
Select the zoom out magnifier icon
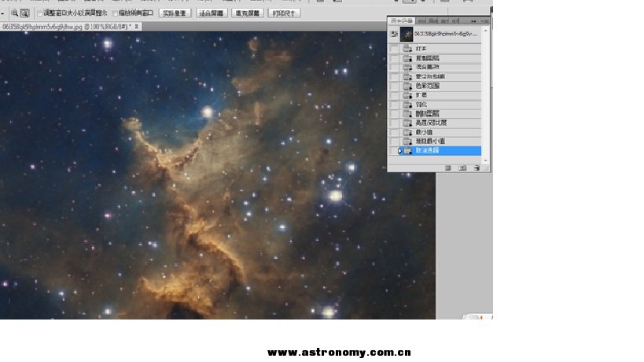coord(24,13)
